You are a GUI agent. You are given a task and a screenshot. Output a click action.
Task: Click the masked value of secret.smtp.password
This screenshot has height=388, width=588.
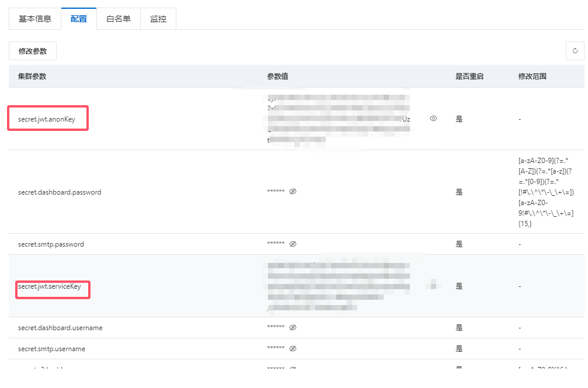pyautogui.click(x=274, y=244)
